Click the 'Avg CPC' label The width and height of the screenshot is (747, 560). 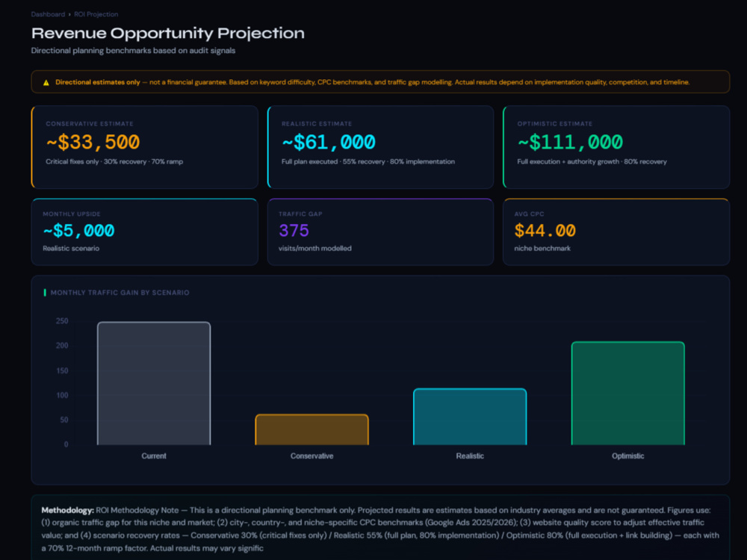(x=530, y=214)
